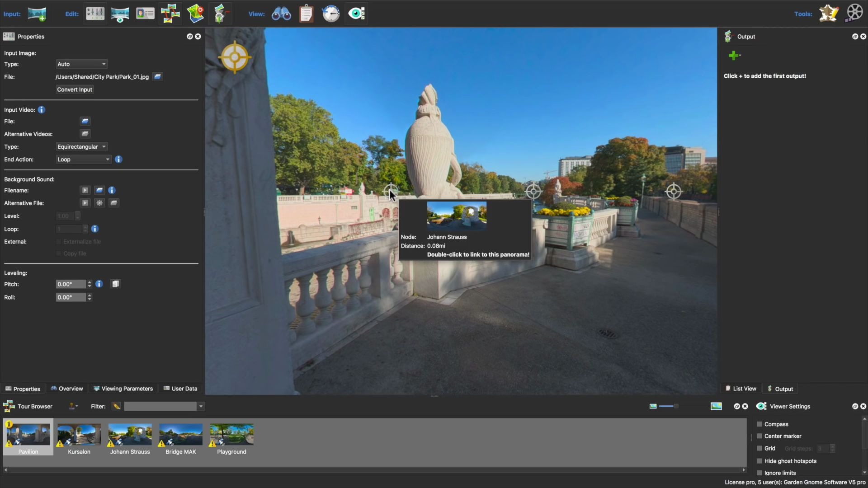The image size is (868, 488).
Task: Select the Playground panorama thumbnail
Action: 231,435
